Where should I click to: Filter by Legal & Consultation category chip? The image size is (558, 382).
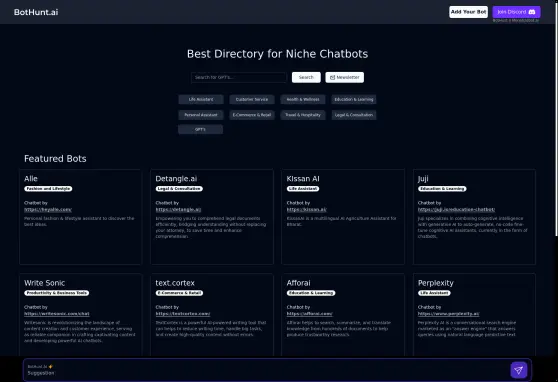pyautogui.click(x=354, y=115)
